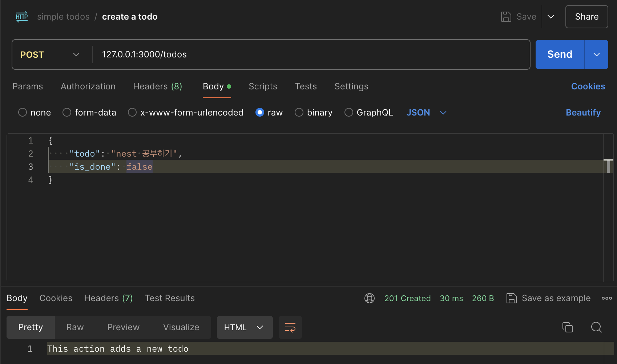Image resolution: width=617 pixels, height=364 pixels.
Task: Open the Authorization tab
Action: pos(88,86)
